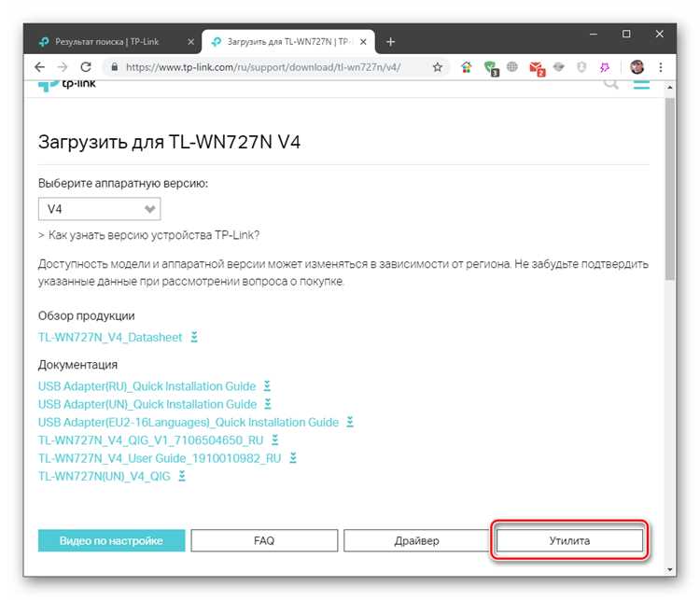
Task: Open the 'Драйвер' section
Action: click(417, 540)
